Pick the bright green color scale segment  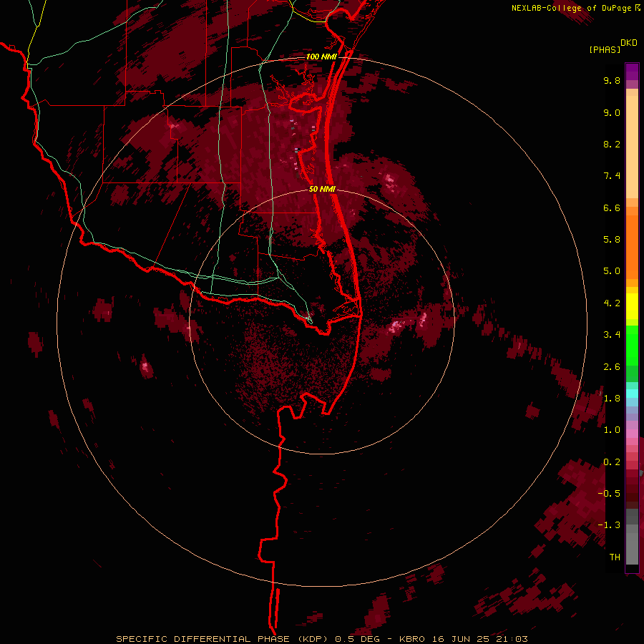click(632, 345)
